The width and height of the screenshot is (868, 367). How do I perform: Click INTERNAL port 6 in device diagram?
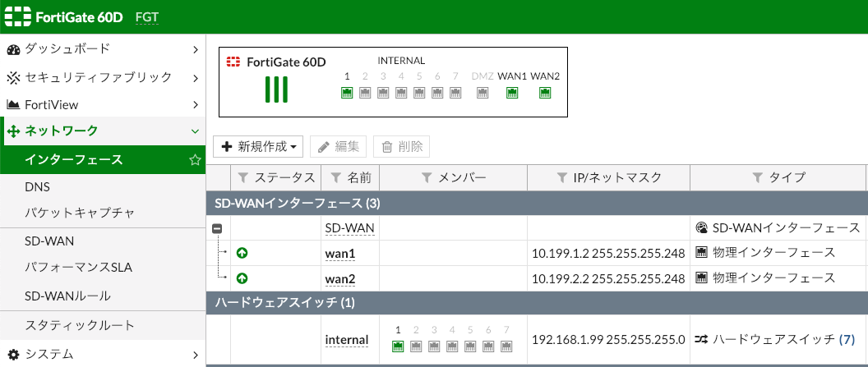437,93
